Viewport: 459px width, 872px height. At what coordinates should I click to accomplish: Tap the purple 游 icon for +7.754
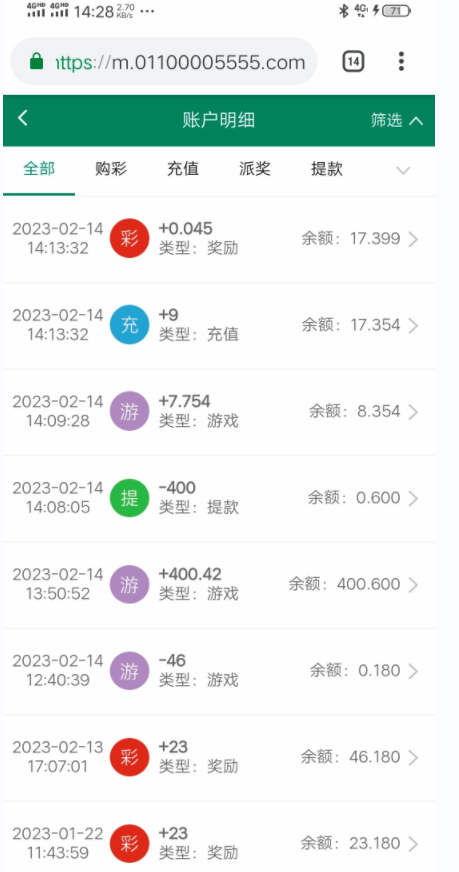pos(129,411)
